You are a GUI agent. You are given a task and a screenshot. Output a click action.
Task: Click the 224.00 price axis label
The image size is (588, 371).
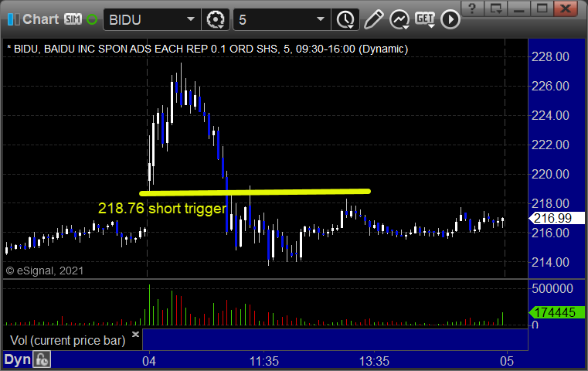550,115
